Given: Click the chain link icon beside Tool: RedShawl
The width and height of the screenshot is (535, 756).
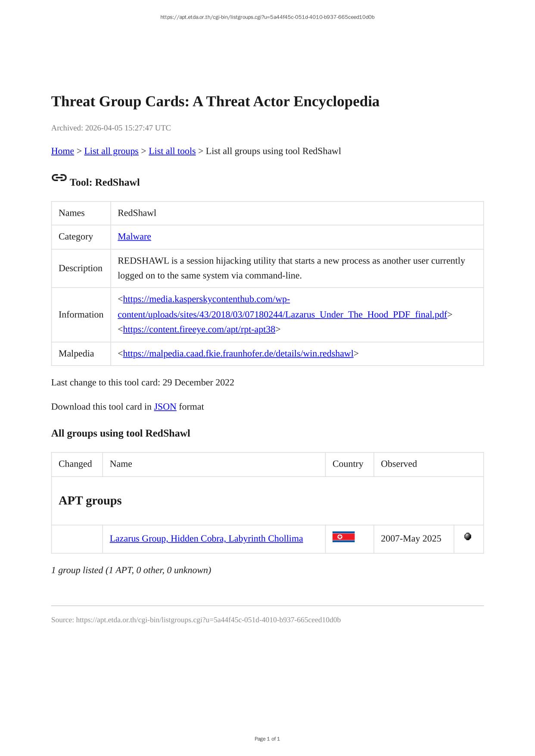Looking at the screenshot, I should 59,177.
